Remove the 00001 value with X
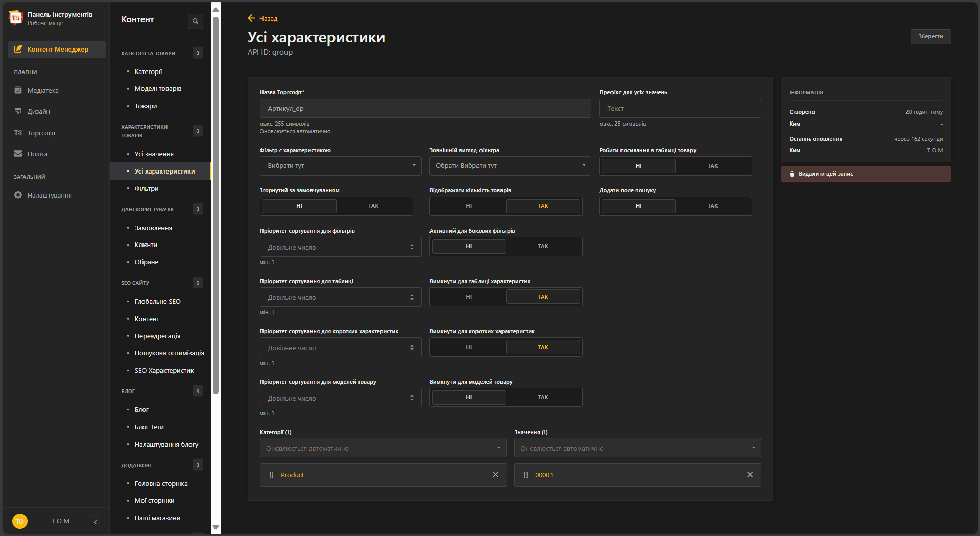This screenshot has height=536, width=980. tap(750, 475)
